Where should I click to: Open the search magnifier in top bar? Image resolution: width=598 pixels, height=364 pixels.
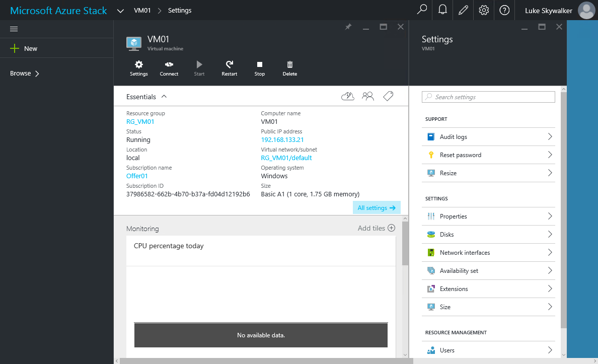coord(422,10)
